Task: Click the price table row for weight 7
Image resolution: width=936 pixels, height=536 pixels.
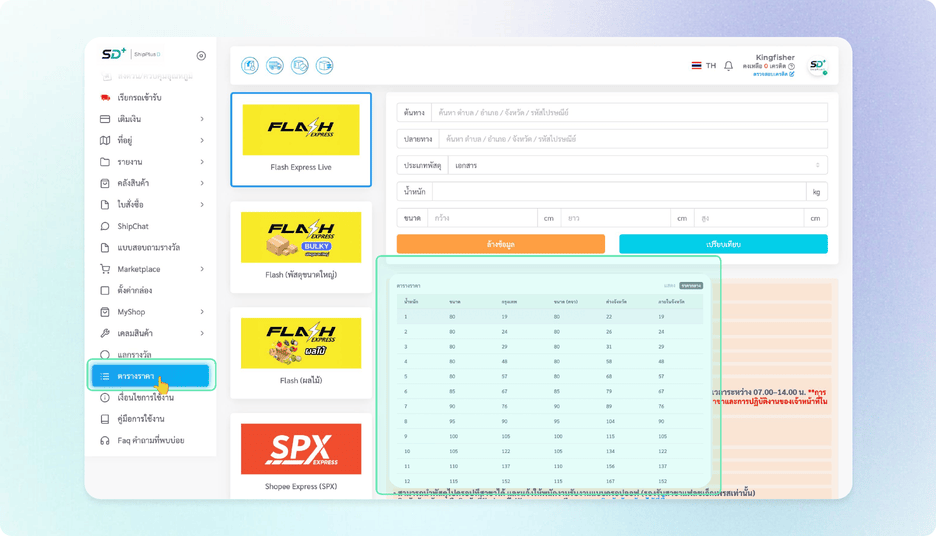Action: pos(550,406)
